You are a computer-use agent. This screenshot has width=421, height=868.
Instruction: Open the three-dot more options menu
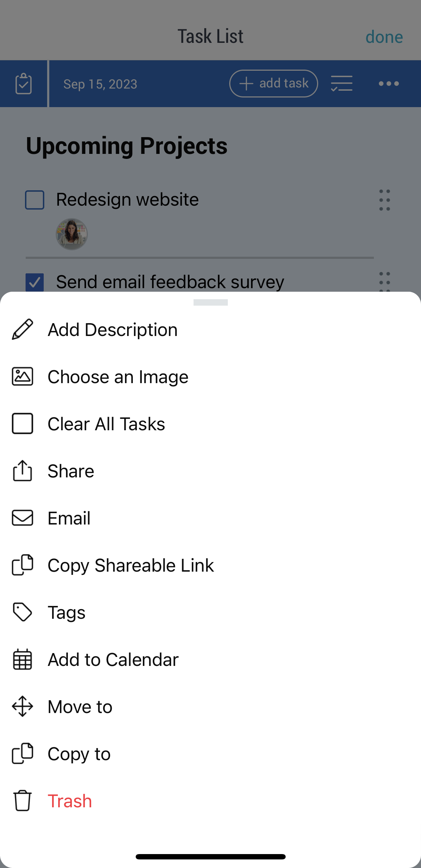click(389, 84)
